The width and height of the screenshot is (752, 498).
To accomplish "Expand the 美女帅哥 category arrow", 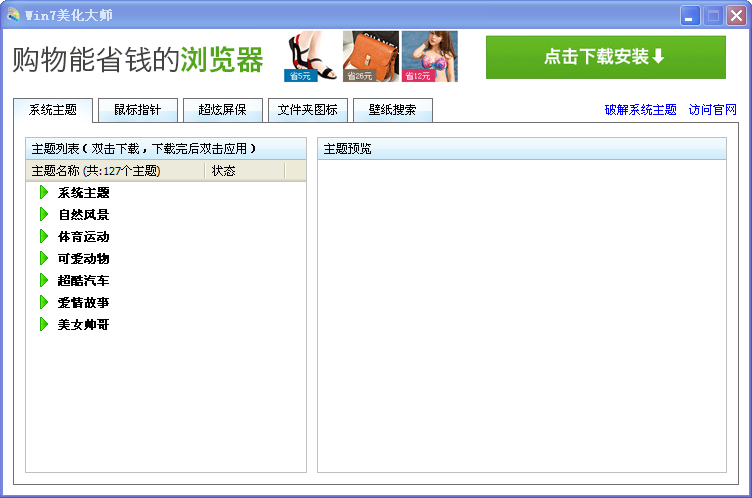I will [44, 324].
